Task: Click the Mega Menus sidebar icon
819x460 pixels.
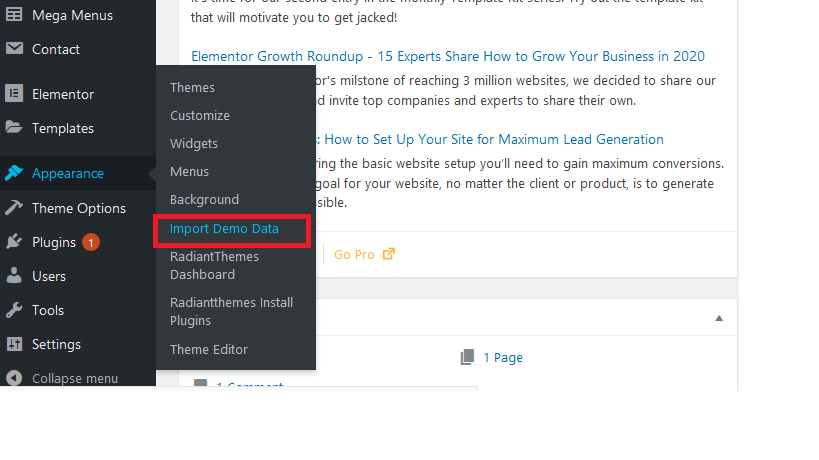Action: (x=14, y=16)
